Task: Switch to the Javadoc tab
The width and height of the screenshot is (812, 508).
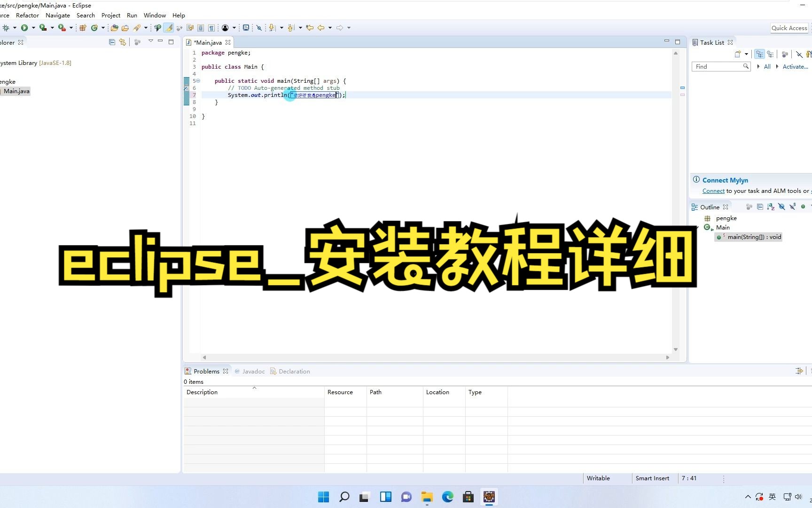Action: tap(250, 371)
